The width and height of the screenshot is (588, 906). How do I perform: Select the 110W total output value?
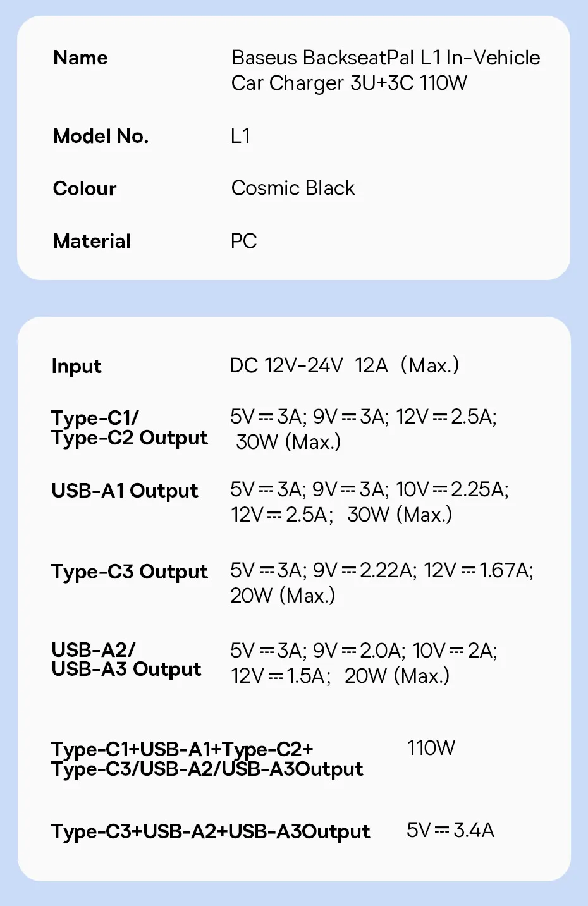coord(431,748)
